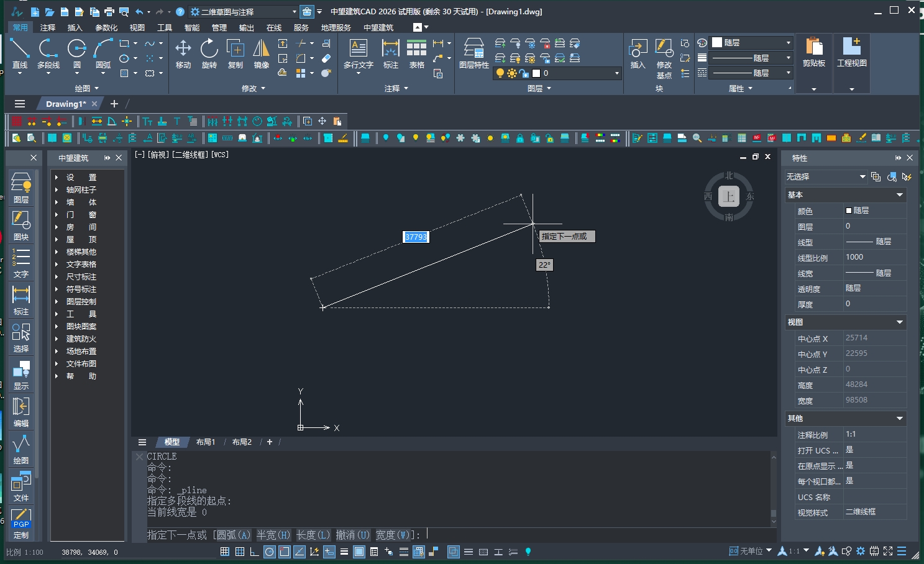Toggle lineweight display in status bar
The width and height of the screenshot is (924, 564).
click(344, 552)
